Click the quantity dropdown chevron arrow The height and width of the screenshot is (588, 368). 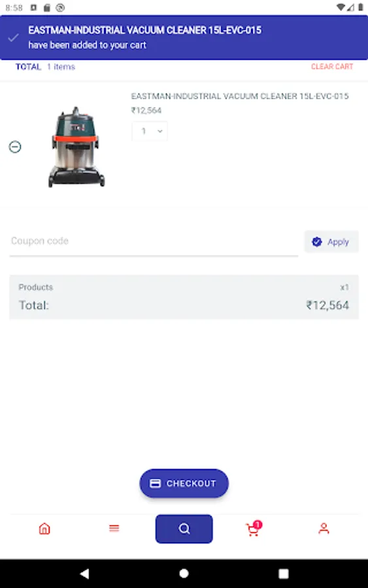click(x=159, y=131)
